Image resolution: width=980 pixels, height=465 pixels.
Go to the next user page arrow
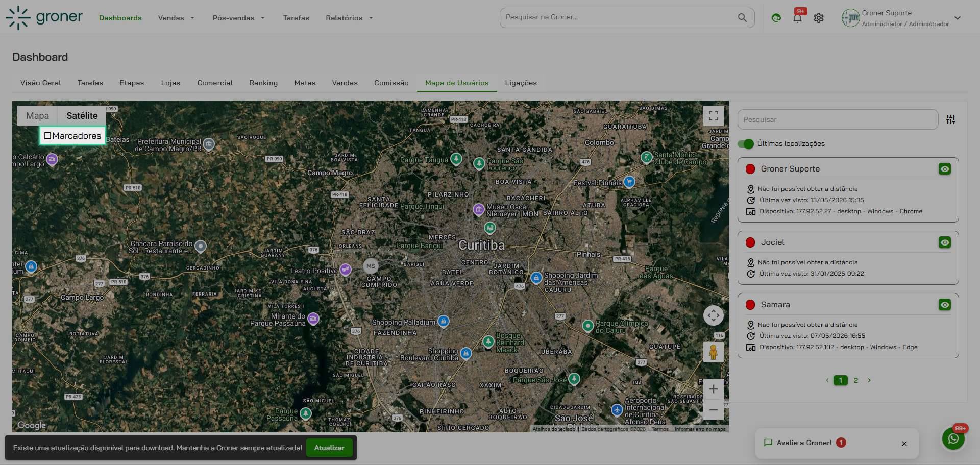869,380
